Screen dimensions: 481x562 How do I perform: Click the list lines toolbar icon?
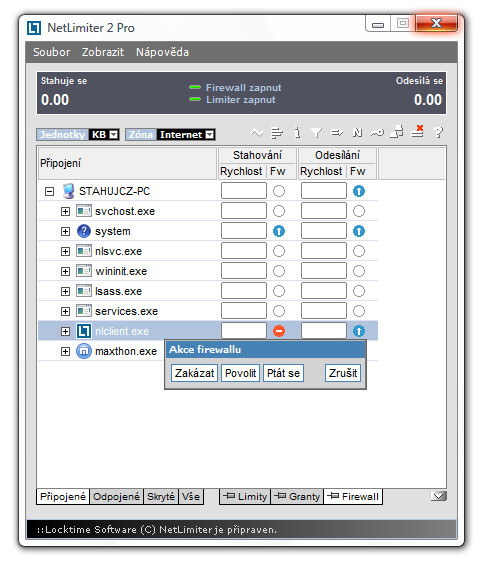(x=277, y=133)
